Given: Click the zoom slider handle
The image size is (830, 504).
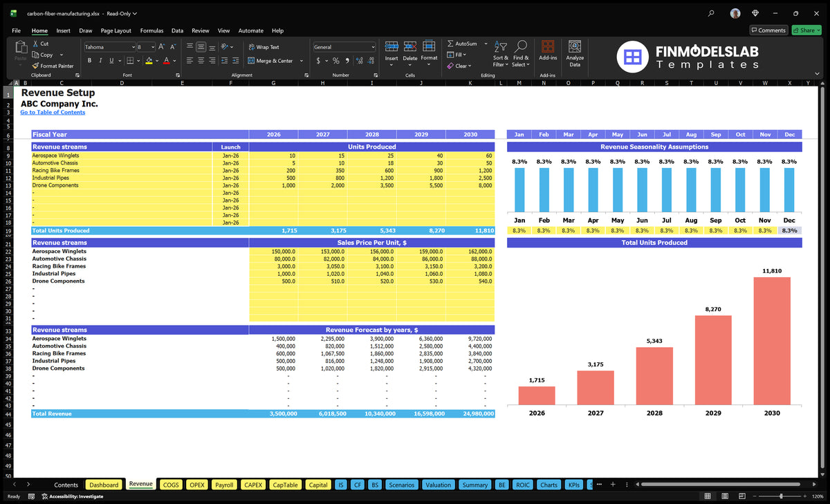Looking at the screenshot, I should [x=781, y=496].
